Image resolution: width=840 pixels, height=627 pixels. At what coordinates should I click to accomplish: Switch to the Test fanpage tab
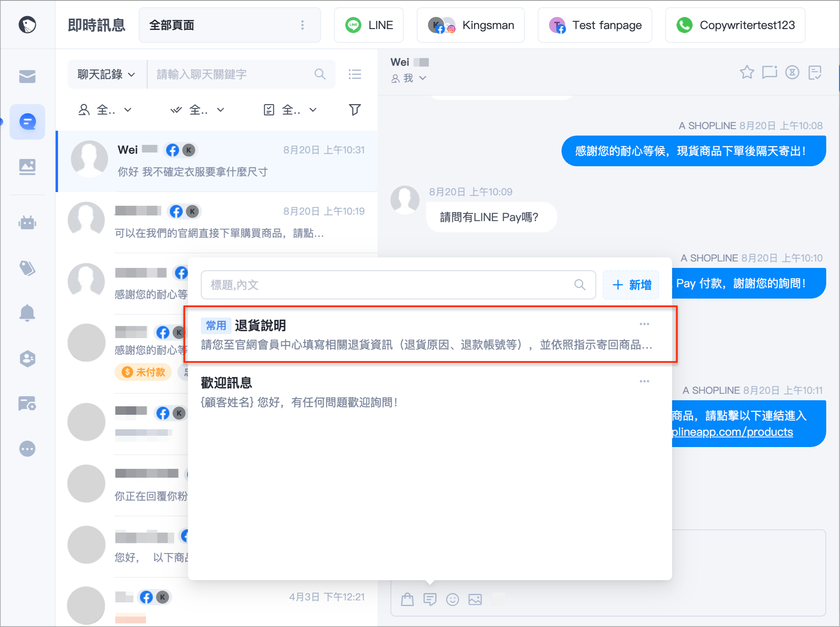pos(595,25)
